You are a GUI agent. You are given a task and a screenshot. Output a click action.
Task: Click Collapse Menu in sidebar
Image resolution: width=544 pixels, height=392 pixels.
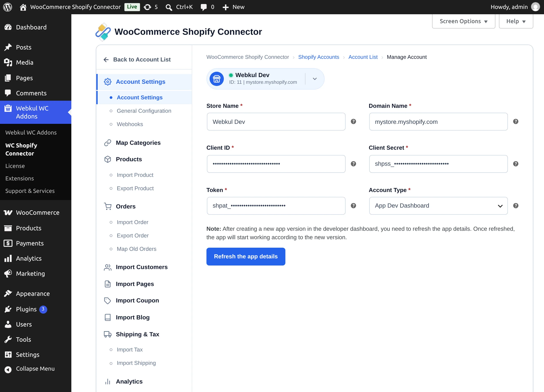click(x=36, y=369)
